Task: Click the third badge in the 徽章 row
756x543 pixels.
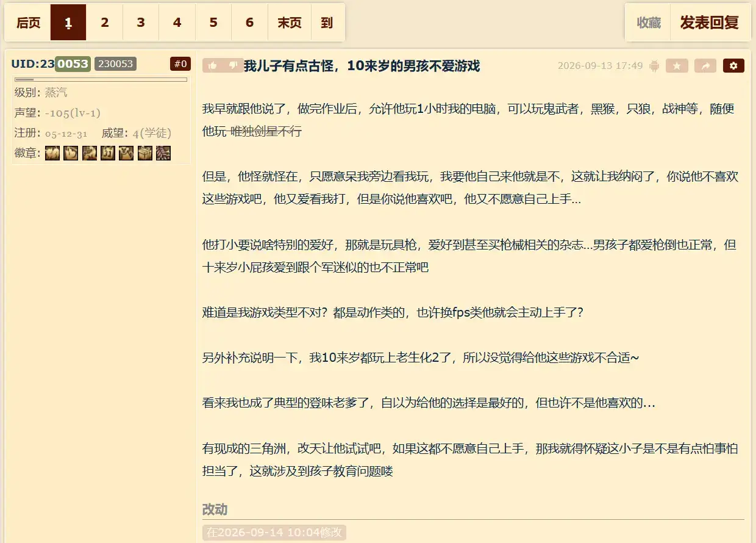Action: (90, 153)
